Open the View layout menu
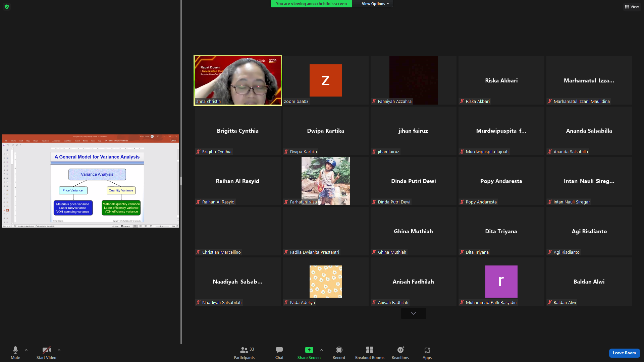The height and width of the screenshot is (362, 644). point(632,7)
